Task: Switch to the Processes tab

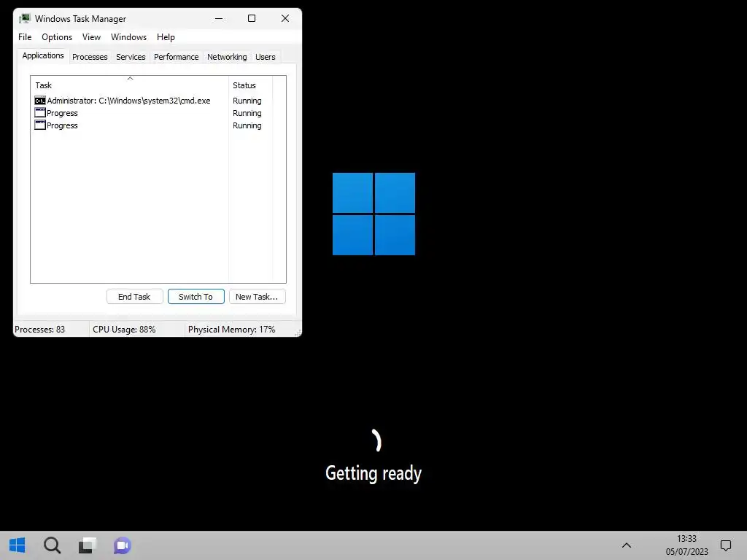Action: (x=90, y=57)
